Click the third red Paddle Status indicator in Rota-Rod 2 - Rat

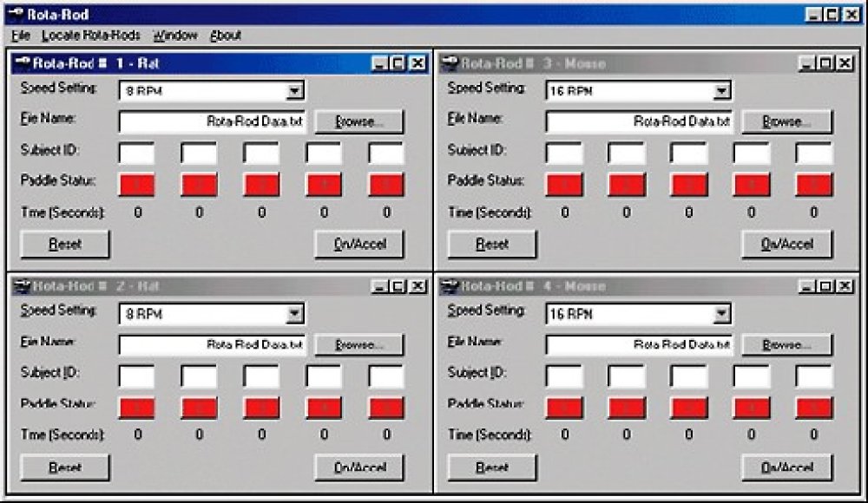261,408
